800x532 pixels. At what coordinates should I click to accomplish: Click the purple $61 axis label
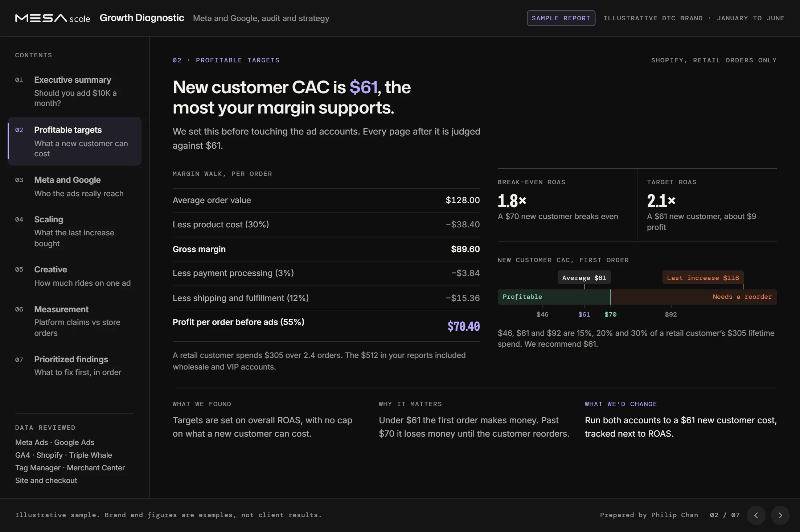point(584,314)
